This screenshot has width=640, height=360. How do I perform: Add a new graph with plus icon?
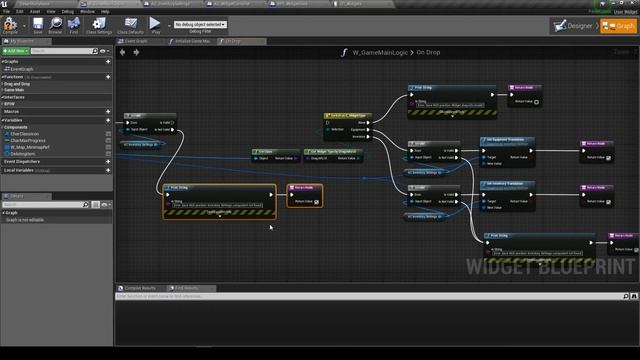point(108,62)
